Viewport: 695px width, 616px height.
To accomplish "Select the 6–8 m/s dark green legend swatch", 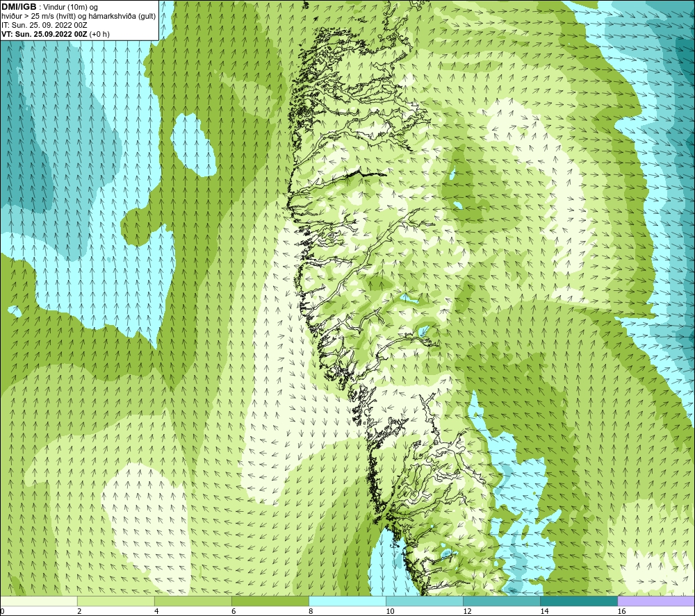I will coord(270,601).
